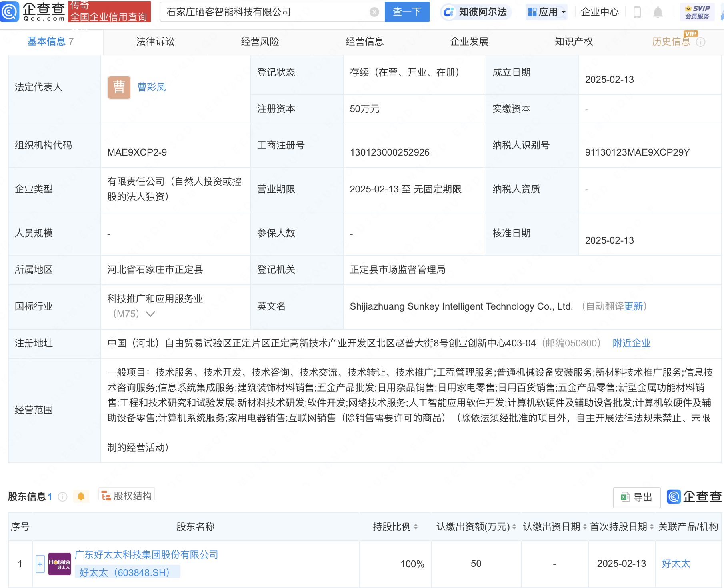This screenshot has height=588, width=724.
Task: Switch to 知识产权 tab
Action: pyautogui.click(x=574, y=42)
